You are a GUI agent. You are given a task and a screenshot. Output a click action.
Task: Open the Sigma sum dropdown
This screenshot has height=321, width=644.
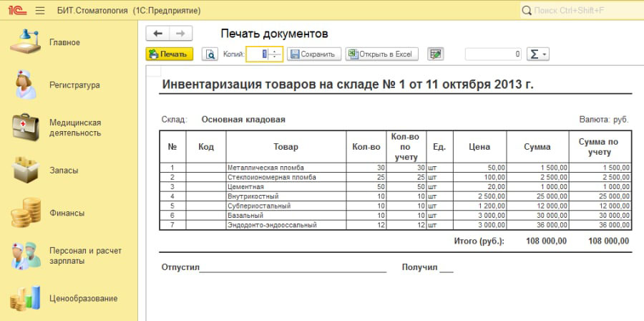pos(537,54)
